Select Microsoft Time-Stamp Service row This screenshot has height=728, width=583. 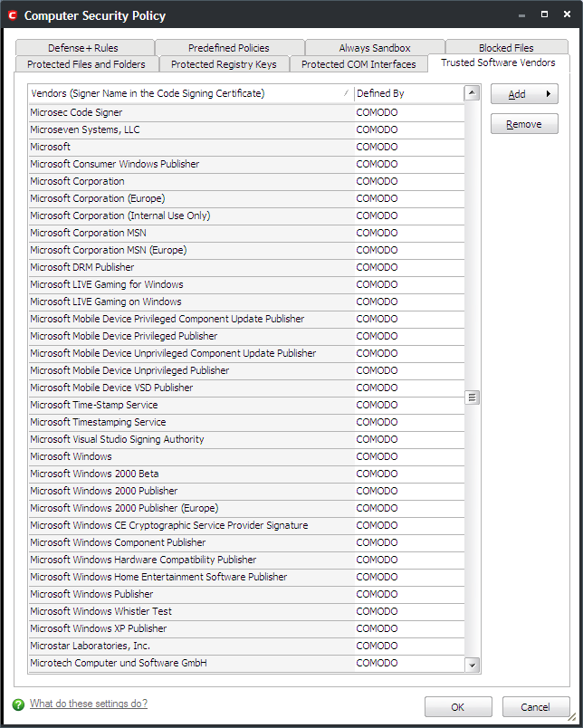[246, 405]
